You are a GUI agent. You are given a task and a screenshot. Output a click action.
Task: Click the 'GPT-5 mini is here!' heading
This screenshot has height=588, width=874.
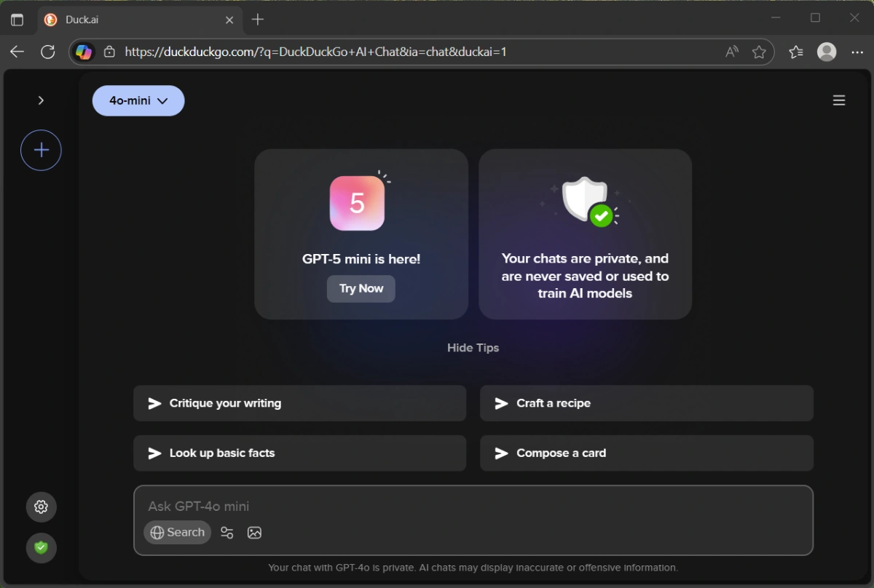click(361, 259)
